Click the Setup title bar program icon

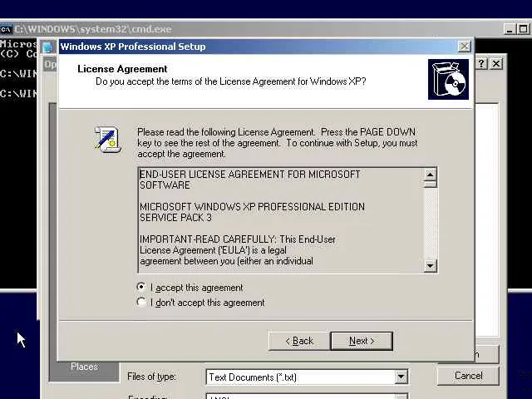pos(47,47)
